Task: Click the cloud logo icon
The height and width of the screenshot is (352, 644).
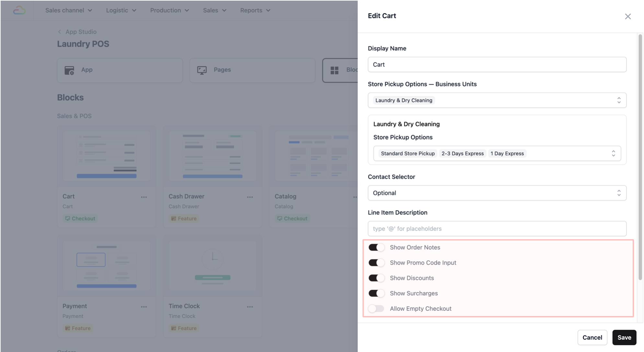Action: 19,10
